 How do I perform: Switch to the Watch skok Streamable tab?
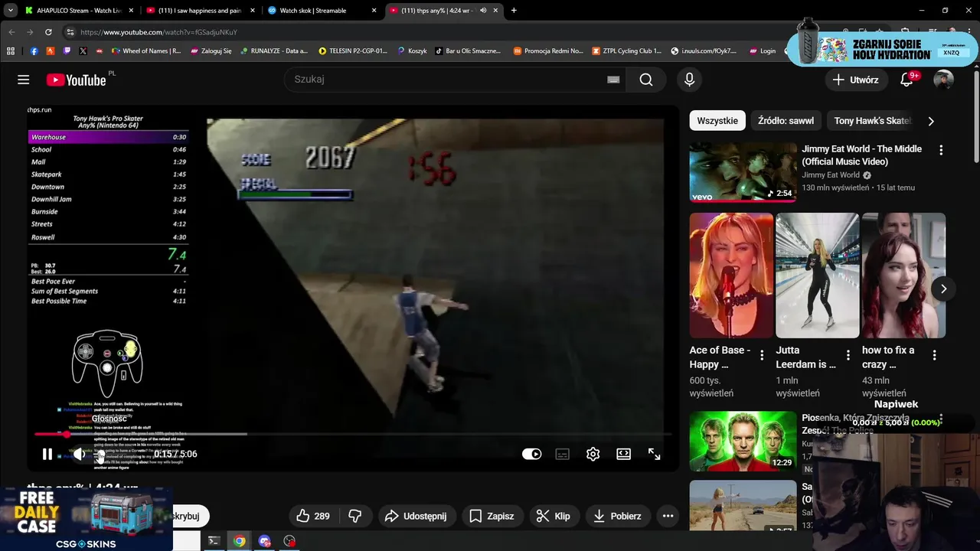321,11
